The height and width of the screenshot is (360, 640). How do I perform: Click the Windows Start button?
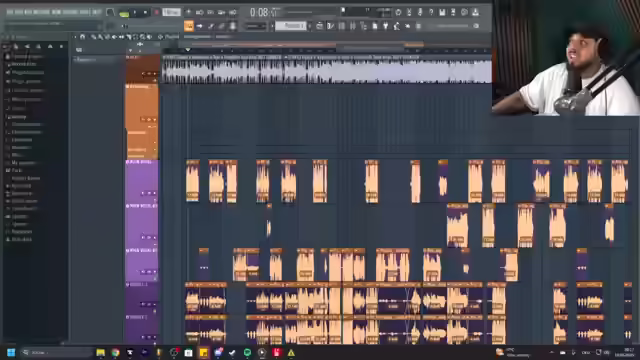(11, 352)
